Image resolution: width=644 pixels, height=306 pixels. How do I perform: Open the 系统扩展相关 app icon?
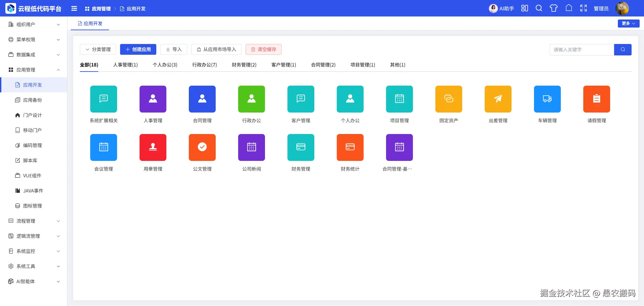click(x=104, y=99)
